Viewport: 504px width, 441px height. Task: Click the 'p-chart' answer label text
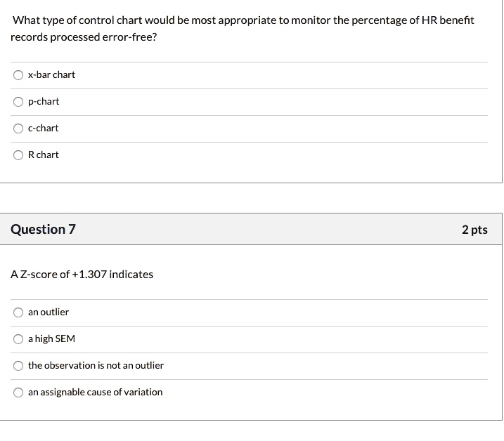(x=44, y=102)
